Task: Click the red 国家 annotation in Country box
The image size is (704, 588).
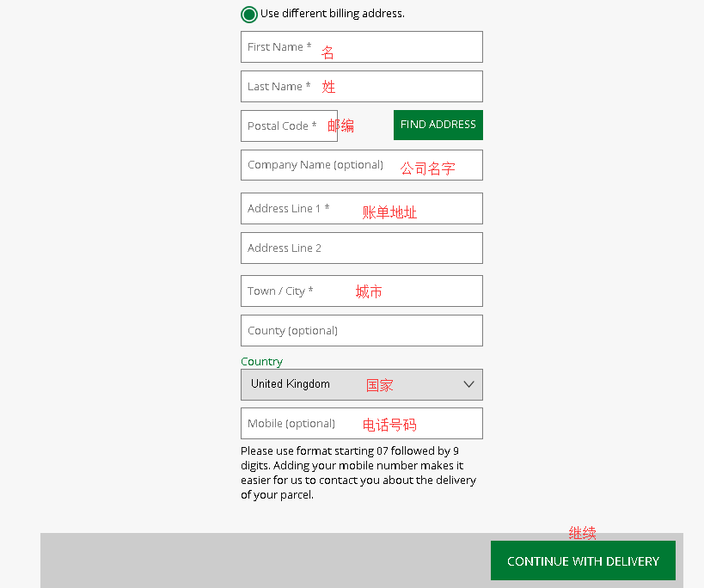Action: [x=379, y=385]
